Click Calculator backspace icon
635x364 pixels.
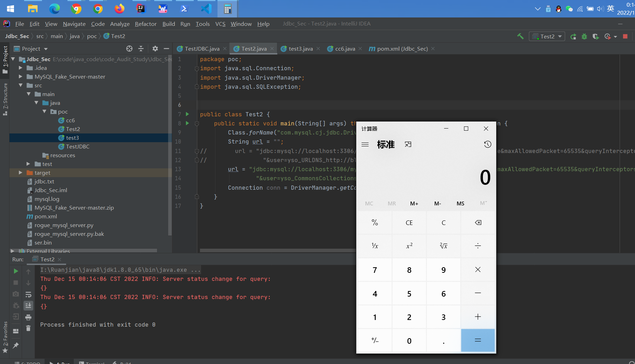[478, 223]
